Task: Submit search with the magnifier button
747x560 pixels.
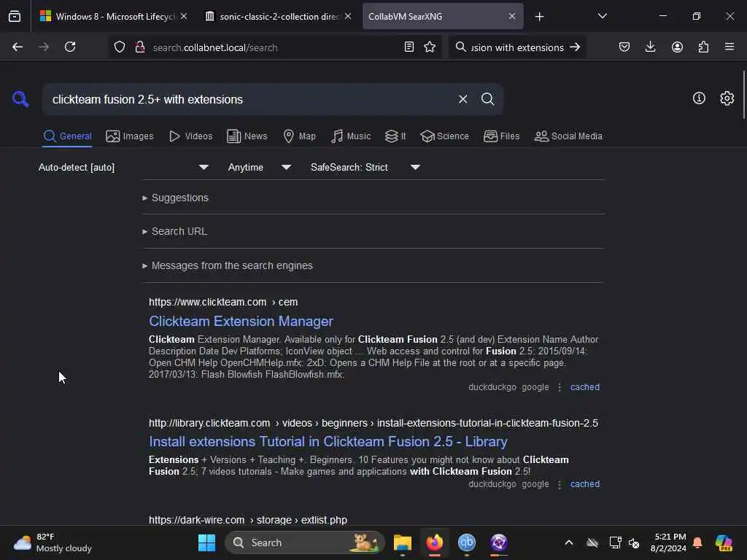Action: (487, 99)
